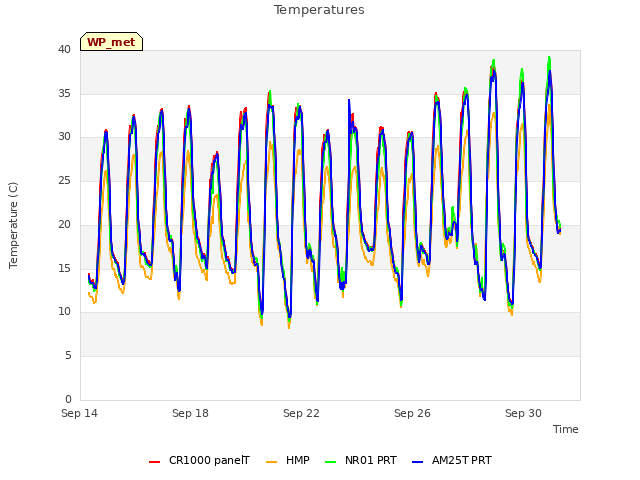Click the Sep 22 x-axis label
Viewport: 640px width, 480px height.
tap(301, 413)
